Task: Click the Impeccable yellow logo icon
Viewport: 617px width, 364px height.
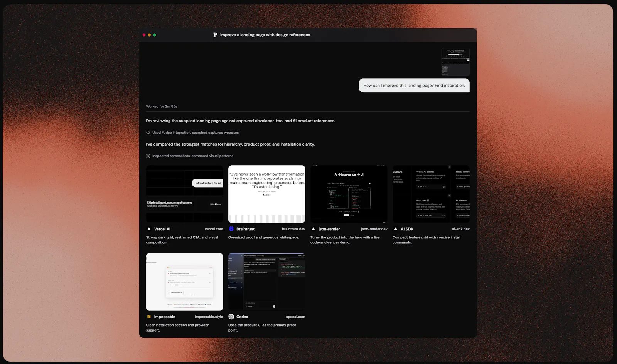Action: pos(149,317)
